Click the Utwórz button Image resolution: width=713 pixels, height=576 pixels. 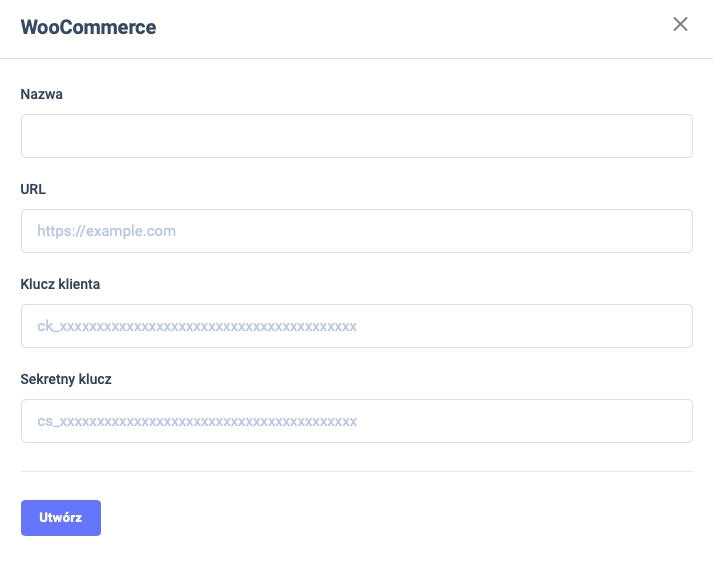click(x=61, y=518)
